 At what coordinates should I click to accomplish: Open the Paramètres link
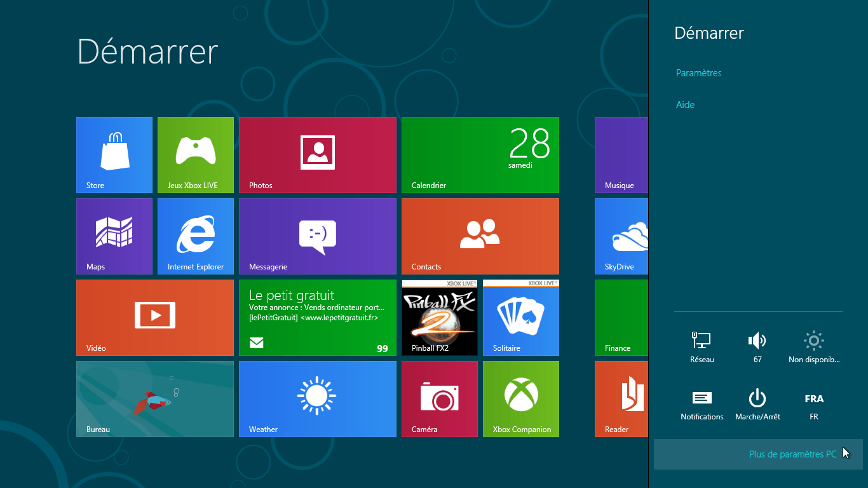point(699,73)
